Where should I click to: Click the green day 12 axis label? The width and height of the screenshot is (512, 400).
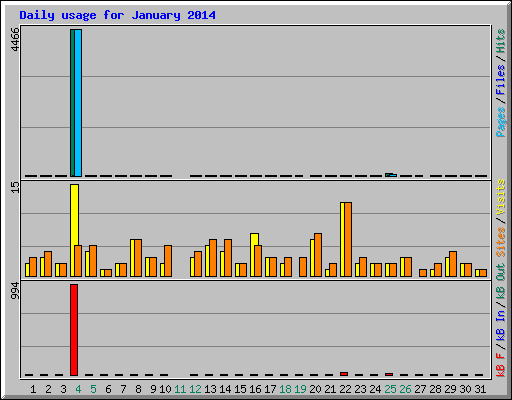click(x=195, y=389)
